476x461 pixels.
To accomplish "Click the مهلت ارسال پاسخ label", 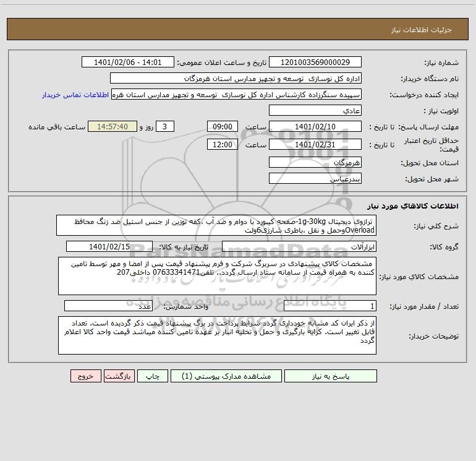I will (x=428, y=127).
